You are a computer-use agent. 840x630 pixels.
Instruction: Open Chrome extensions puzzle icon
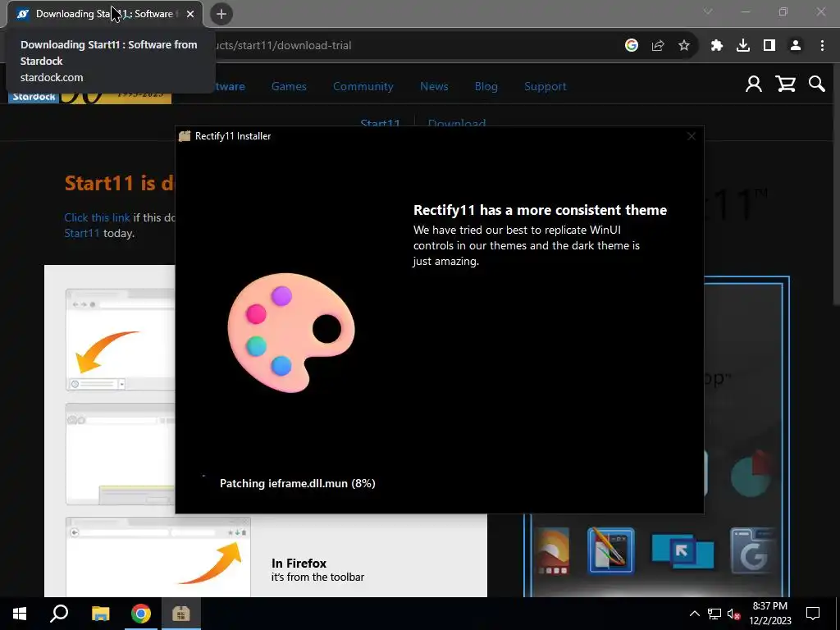717,46
